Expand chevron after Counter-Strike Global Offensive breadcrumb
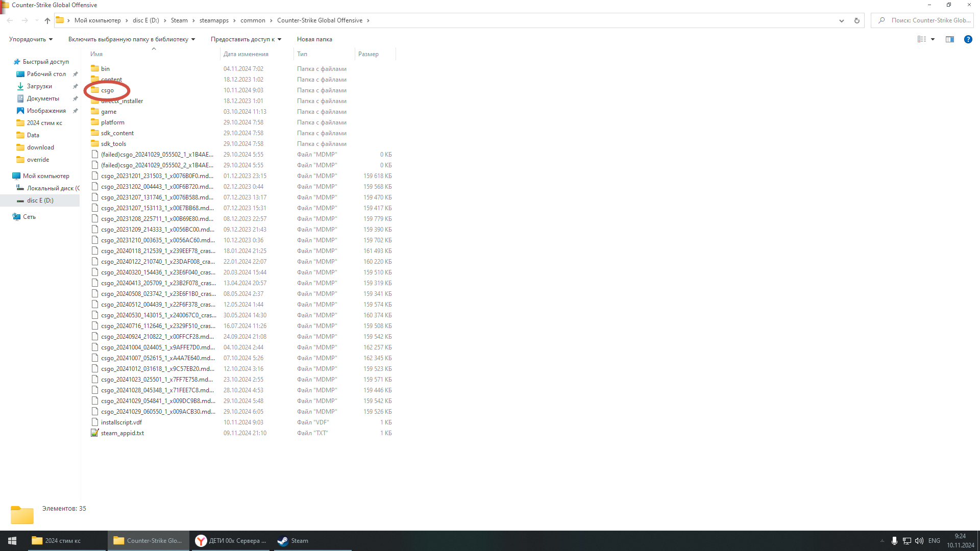 click(368, 20)
